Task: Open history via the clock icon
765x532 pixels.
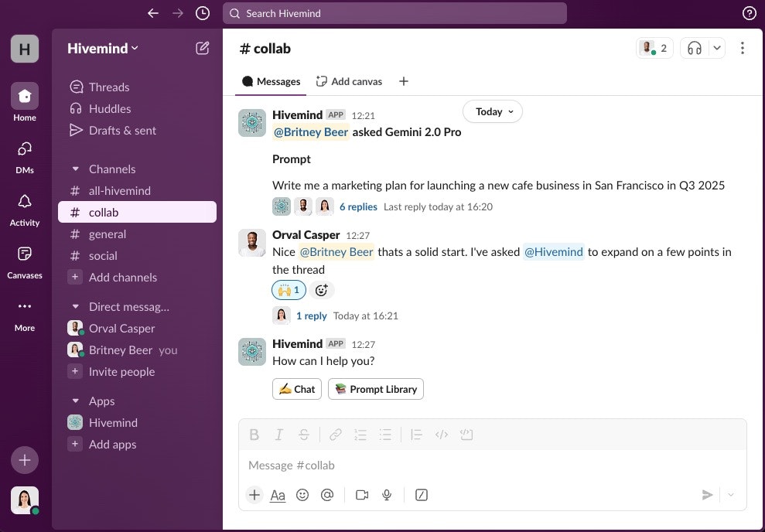Action: point(203,13)
